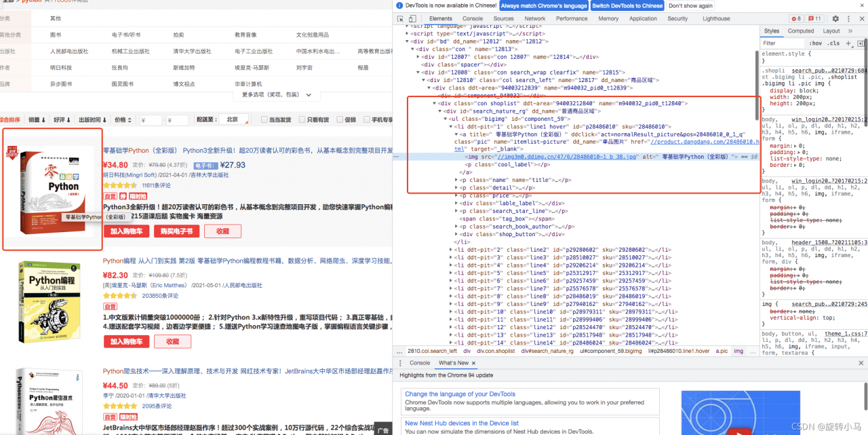Open the Layout tab in Styles pane
This screenshot has width=868, height=435.
[831, 31]
